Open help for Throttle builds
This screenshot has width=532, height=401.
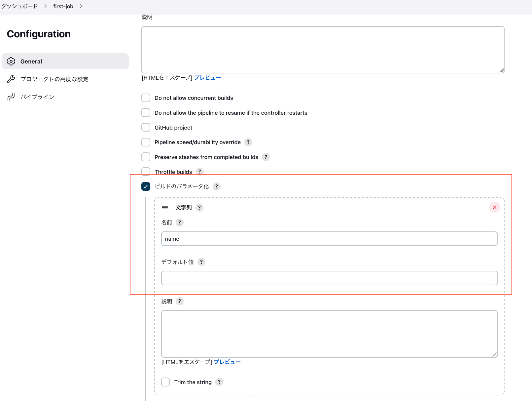pos(200,172)
